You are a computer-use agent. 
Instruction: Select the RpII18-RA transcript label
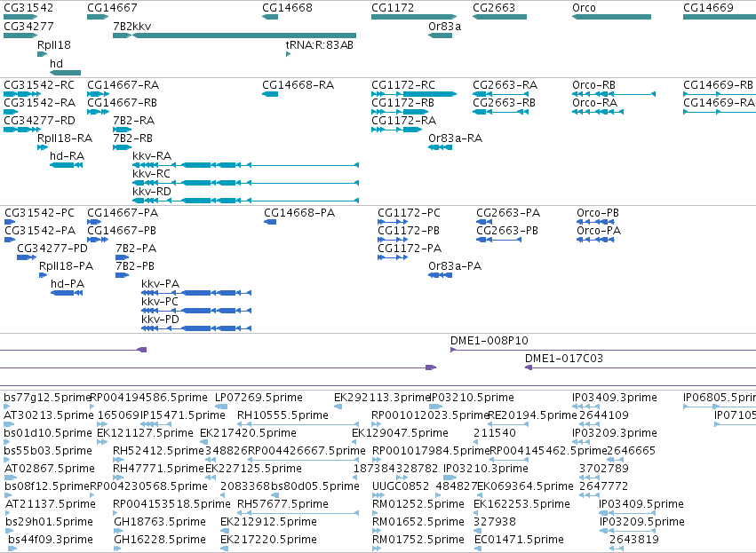(65, 138)
